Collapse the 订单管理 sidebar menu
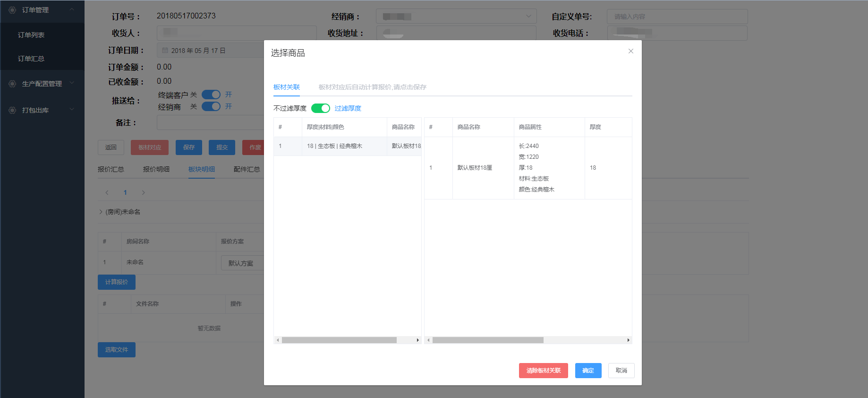Screen dimensions: 868x398 72,9
